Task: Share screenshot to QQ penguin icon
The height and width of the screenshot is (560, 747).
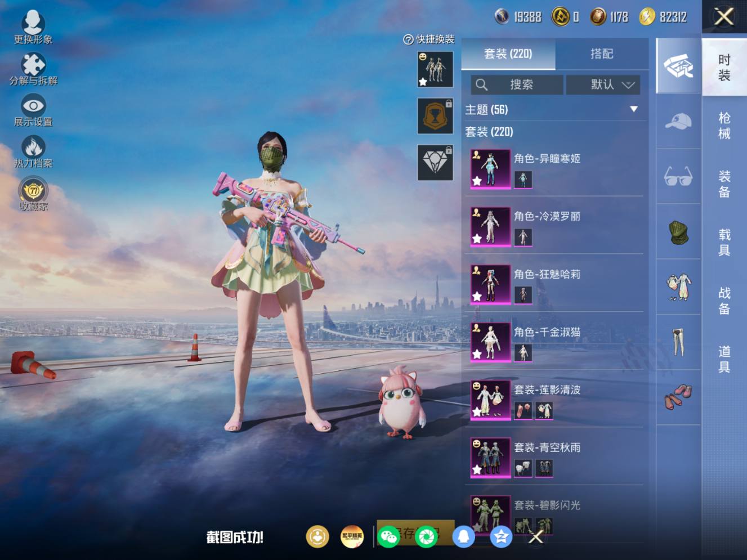Action: click(x=464, y=537)
